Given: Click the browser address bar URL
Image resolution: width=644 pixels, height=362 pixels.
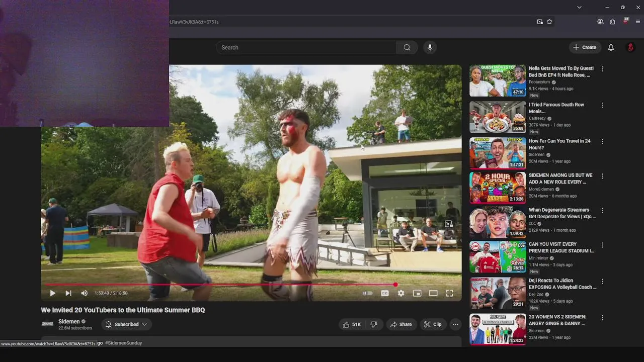Looking at the screenshot, I should click(x=194, y=22).
